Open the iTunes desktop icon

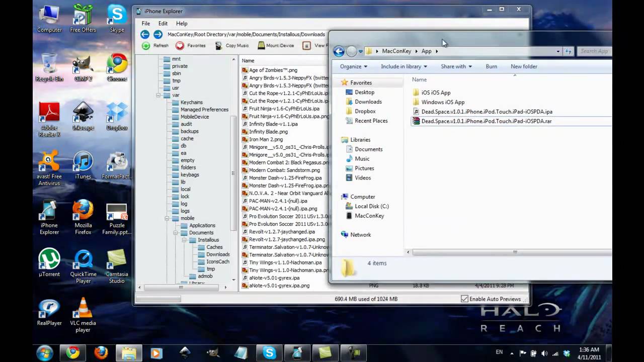(83, 163)
